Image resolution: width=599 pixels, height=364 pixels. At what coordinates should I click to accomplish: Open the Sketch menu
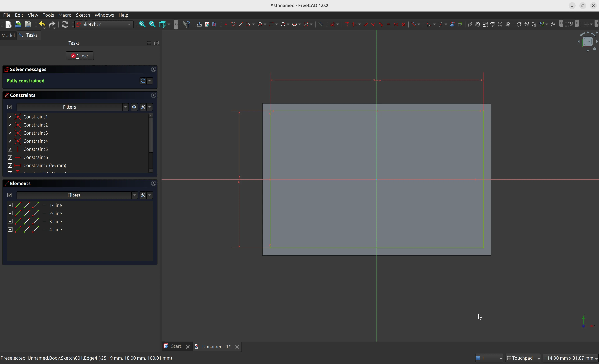coord(83,15)
